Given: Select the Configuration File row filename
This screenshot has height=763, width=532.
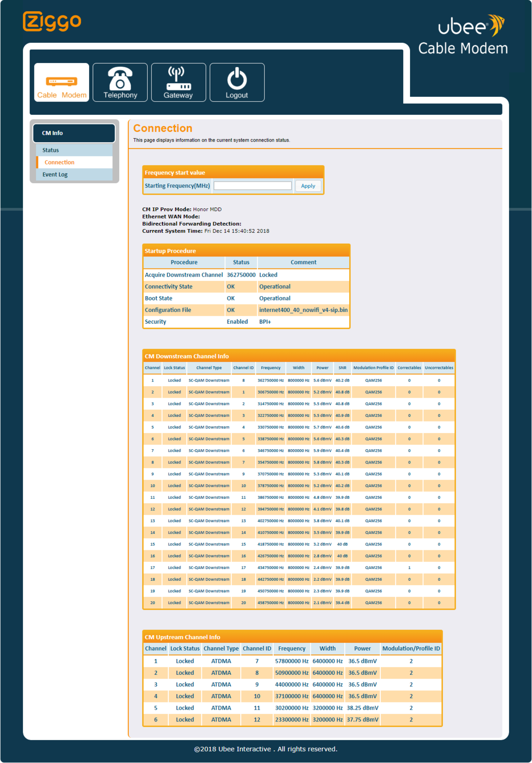Looking at the screenshot, I should [x=303, y=310].
